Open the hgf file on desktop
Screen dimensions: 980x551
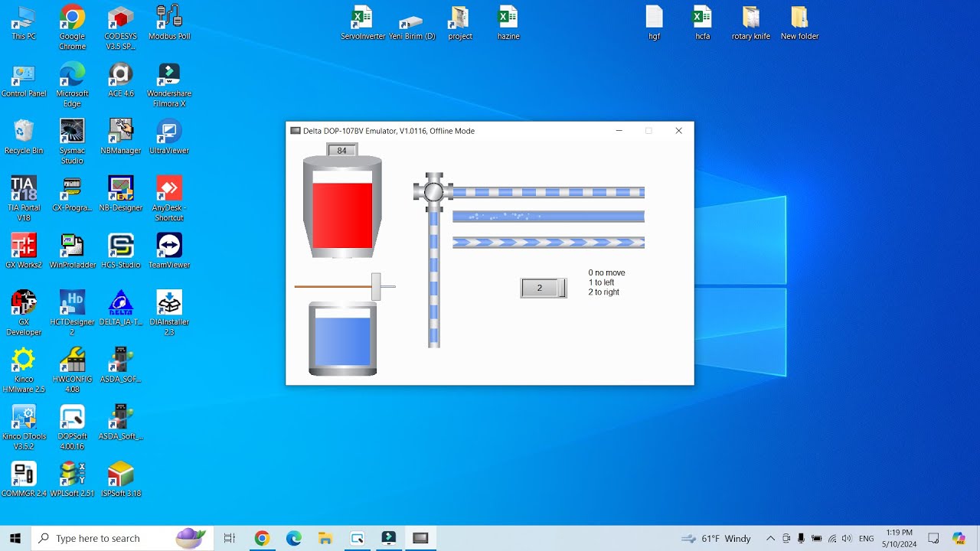[654, 23]
